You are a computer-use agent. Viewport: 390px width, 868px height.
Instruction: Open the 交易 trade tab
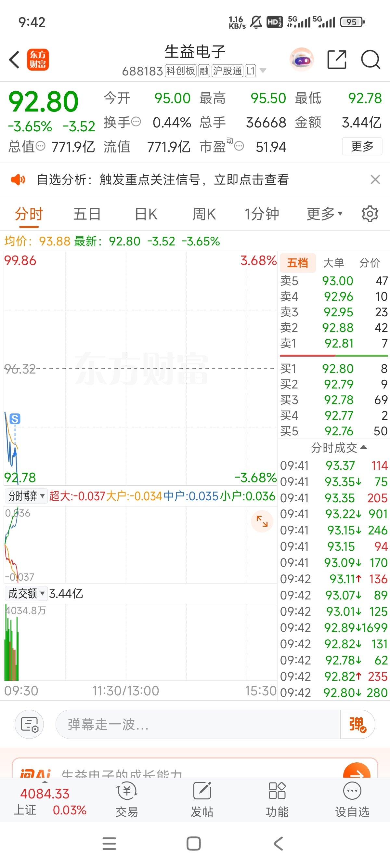tap(127, 800)
